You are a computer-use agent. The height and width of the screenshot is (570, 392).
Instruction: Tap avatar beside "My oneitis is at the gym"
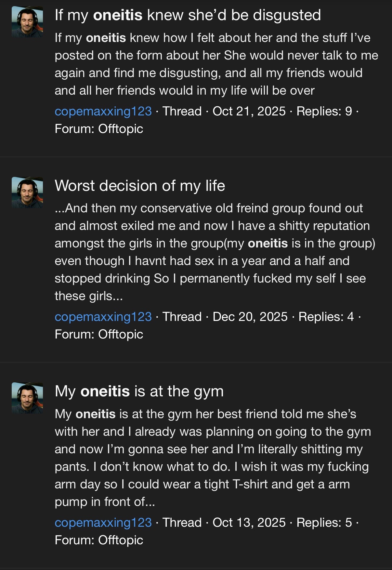click(27, 398)
